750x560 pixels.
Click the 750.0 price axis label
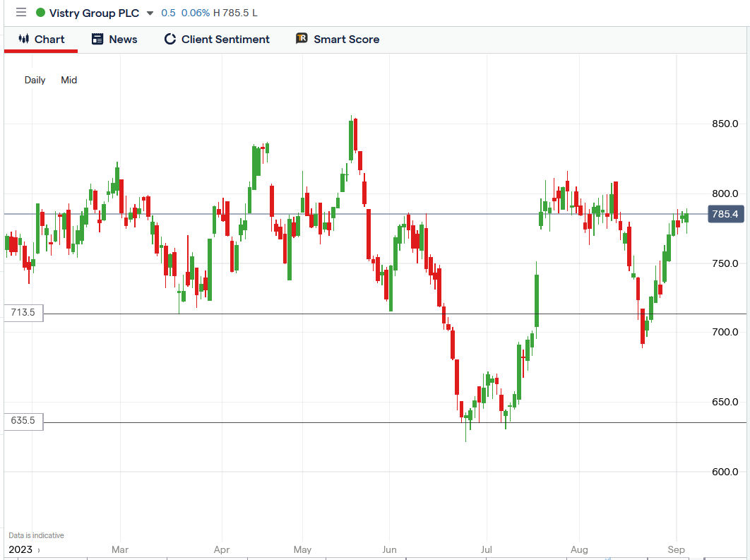tap(725, 263)
